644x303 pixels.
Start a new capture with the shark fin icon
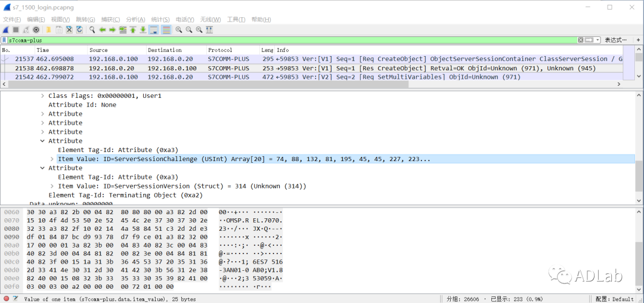5,30
